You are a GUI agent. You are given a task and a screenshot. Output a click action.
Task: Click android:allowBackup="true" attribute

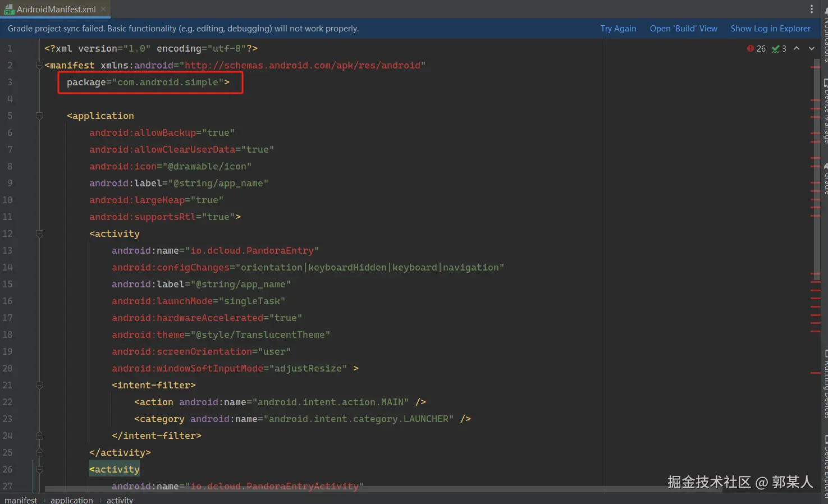162,133
